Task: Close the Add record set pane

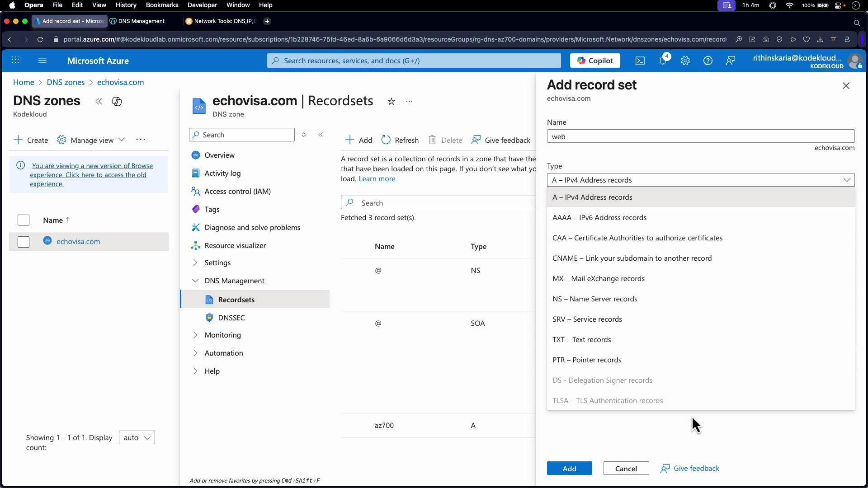Action: coord(846,86)
